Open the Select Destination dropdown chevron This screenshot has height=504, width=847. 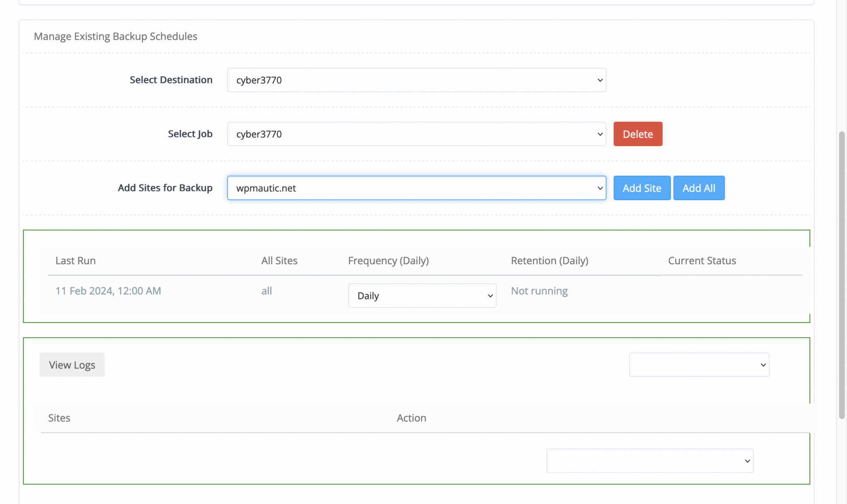pos(599,80)
